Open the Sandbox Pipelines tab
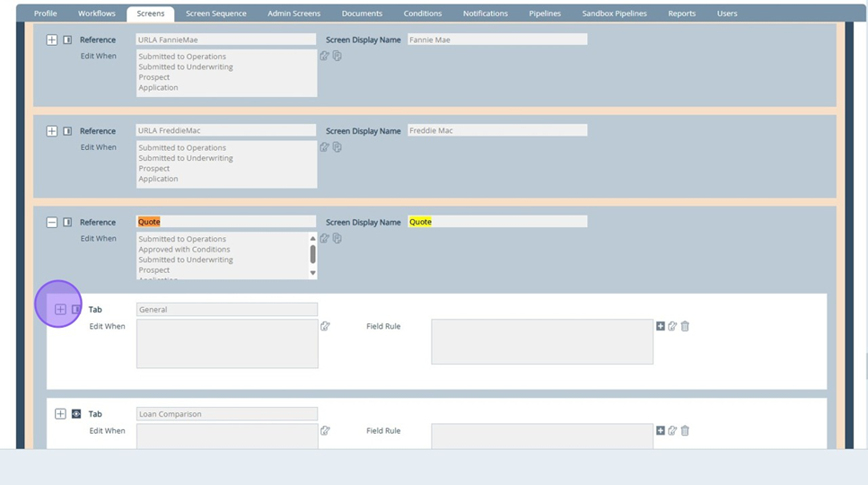This screenshot has width=868, height=485. coord(614,13)
